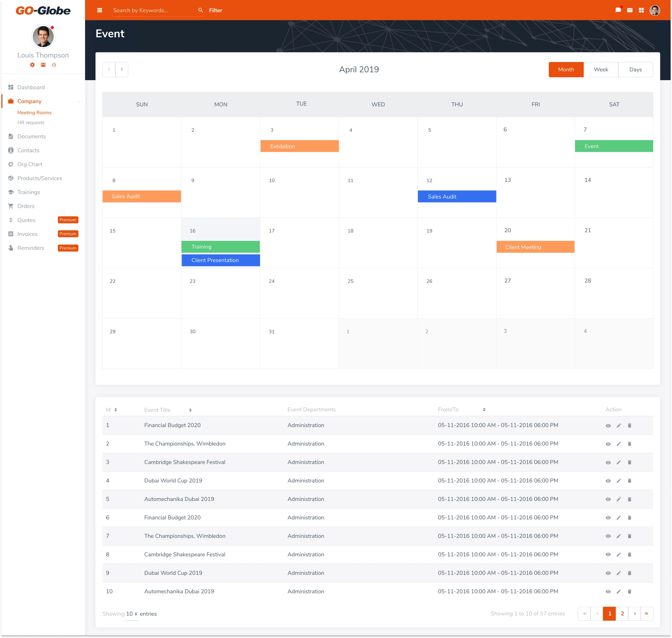Viewport: 672px width, 638px height.
Task: Click the settings gear under profile name
Action: pos(32,65)
